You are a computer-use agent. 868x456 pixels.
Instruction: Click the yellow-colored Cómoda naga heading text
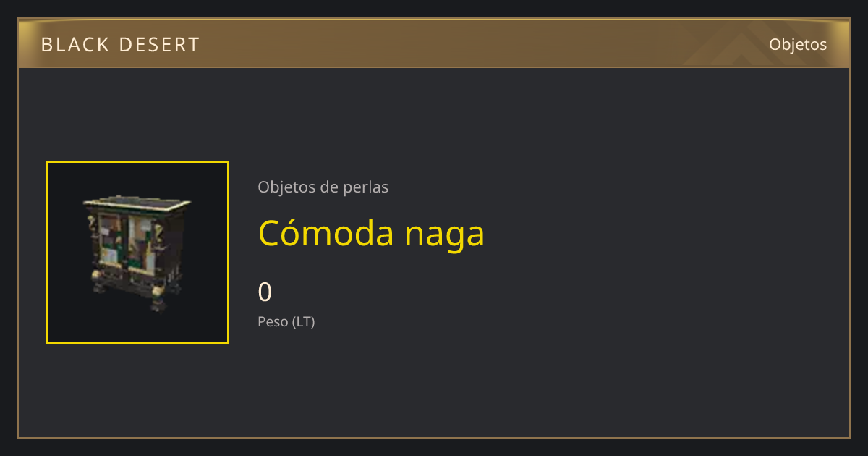point(371,233)
